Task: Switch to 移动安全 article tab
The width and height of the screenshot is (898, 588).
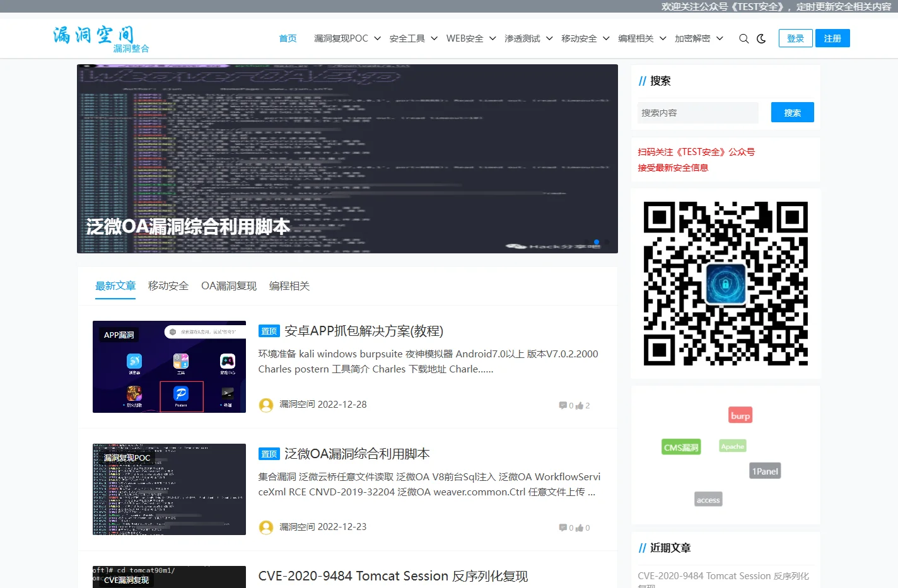Action: 168,285
